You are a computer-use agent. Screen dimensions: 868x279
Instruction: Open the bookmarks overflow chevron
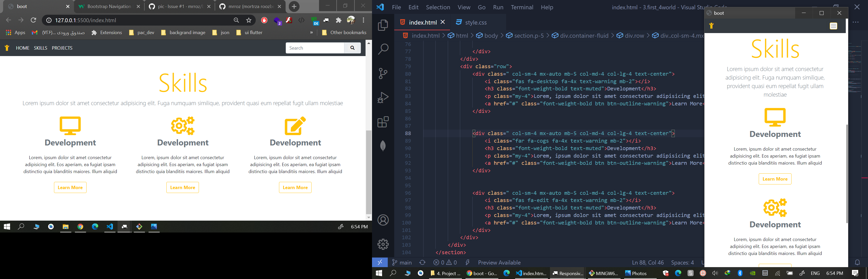[311, 32]
